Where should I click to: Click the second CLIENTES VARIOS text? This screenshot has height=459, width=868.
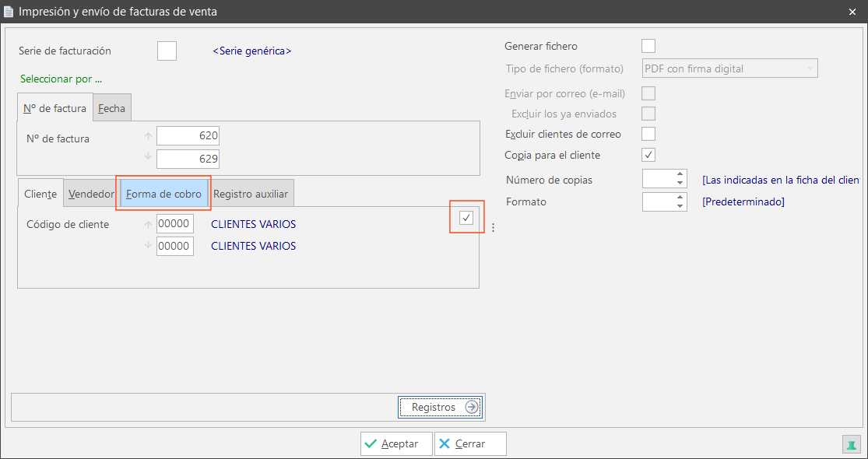(254, 246)
